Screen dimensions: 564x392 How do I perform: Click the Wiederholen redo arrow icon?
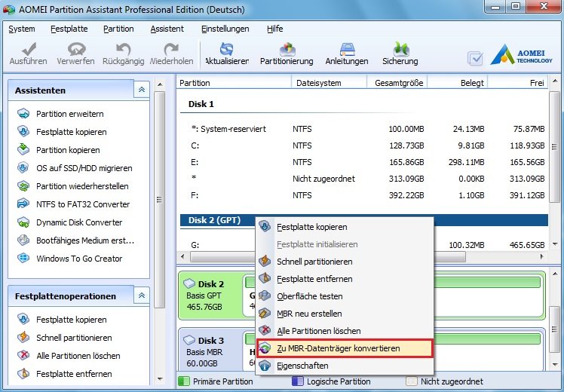(171, 49)
